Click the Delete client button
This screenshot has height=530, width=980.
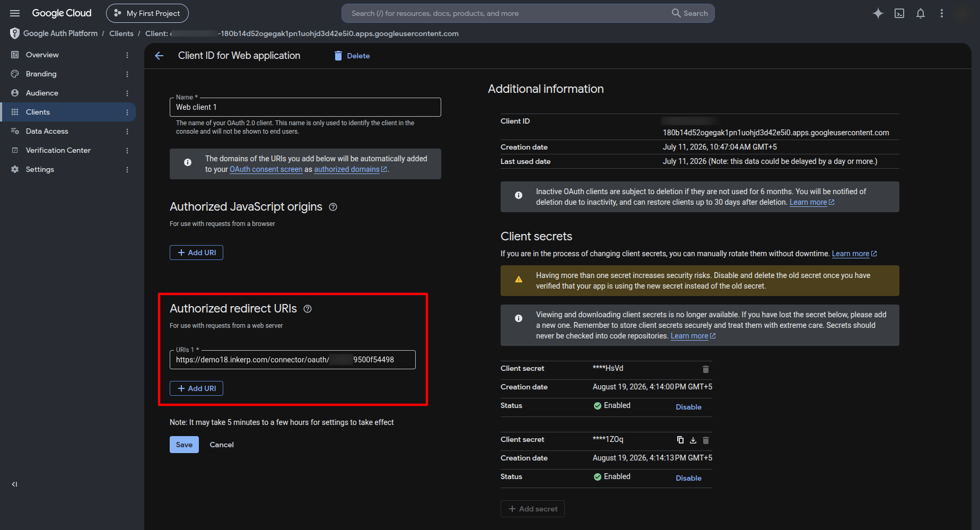tap(352, 56)
